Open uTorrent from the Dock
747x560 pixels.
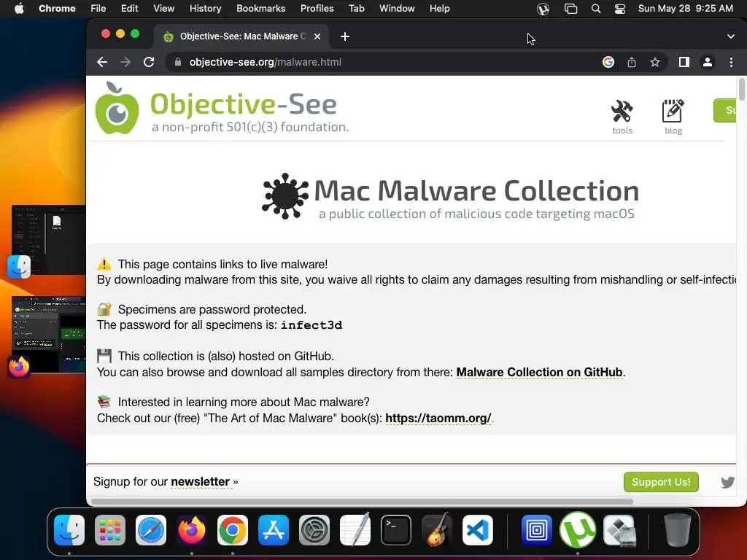point(578,530)
